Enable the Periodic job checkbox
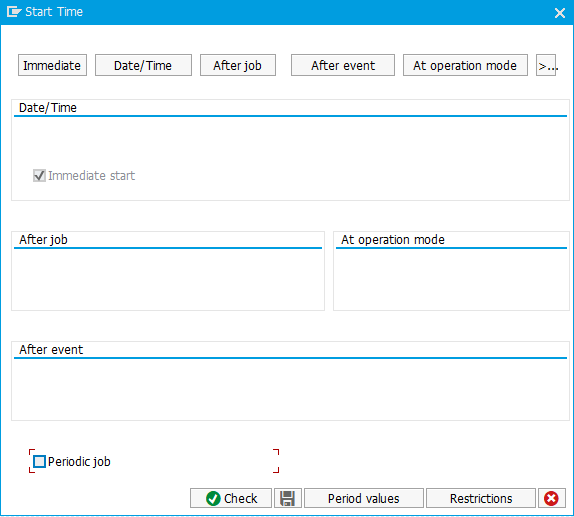The width and height of the screenshot is (574, 517). pos(39,461)
